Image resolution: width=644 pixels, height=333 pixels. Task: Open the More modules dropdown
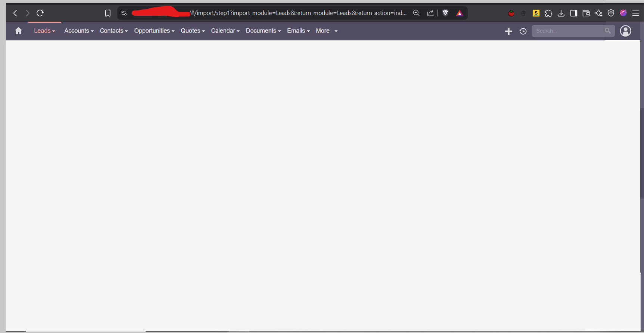327,31
